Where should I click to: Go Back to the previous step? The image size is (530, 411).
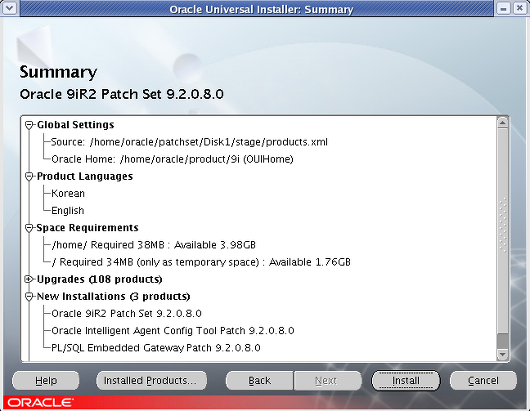(260, 381)
